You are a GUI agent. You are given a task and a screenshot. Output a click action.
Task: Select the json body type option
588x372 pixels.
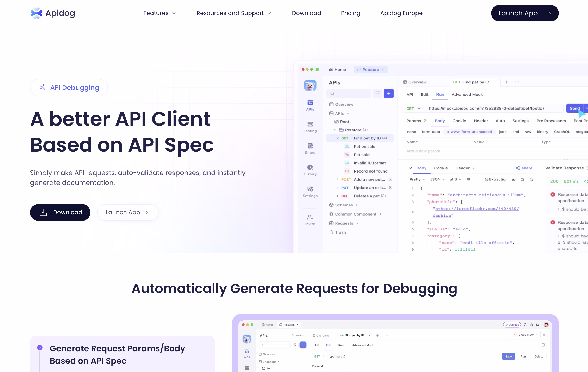coord(502,132)
